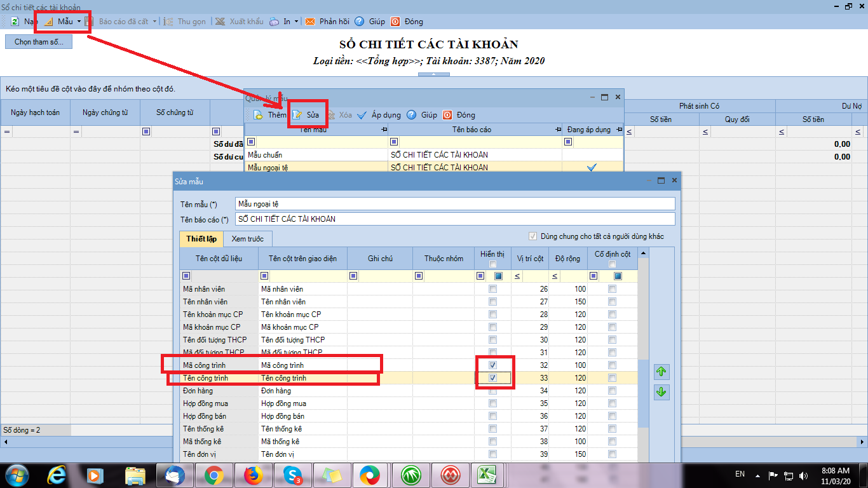The width and height of the screenshot is (868, 488).
Task: Select the Mẫu ngoại tệ template row
Action: click(434, 167)
